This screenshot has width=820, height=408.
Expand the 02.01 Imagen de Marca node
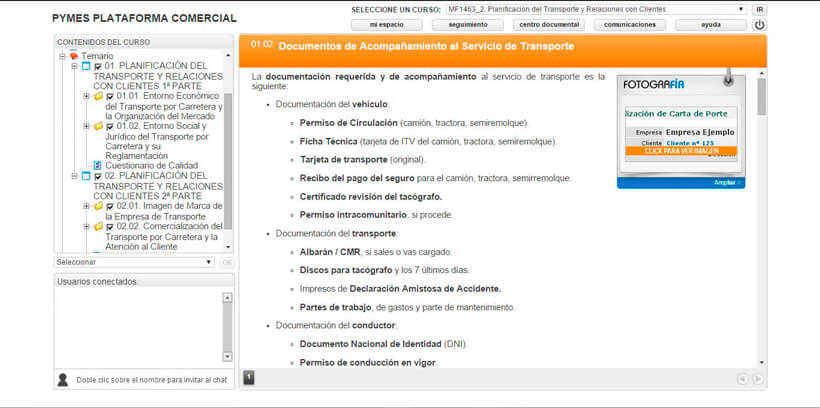pyautogui.click(x=86, y=206)
